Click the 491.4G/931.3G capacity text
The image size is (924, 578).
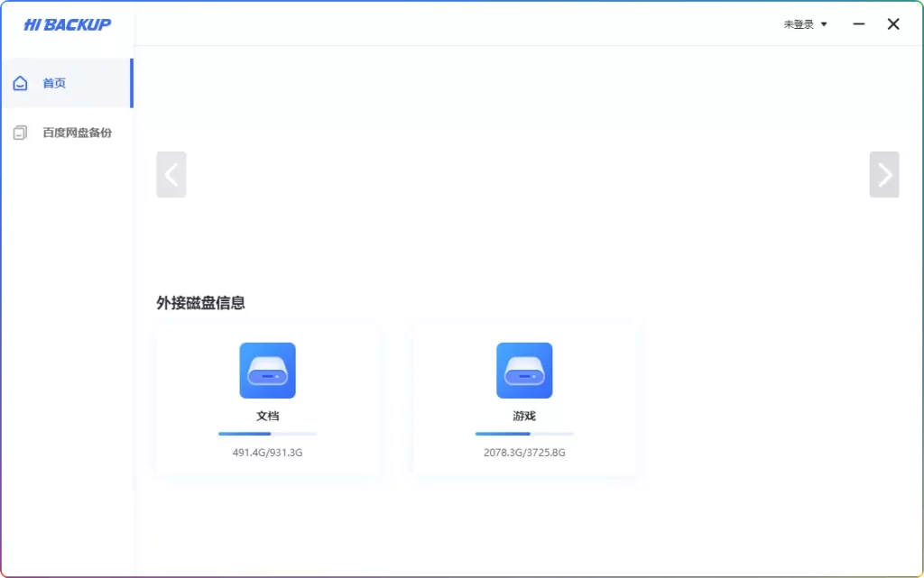point(267,453)
